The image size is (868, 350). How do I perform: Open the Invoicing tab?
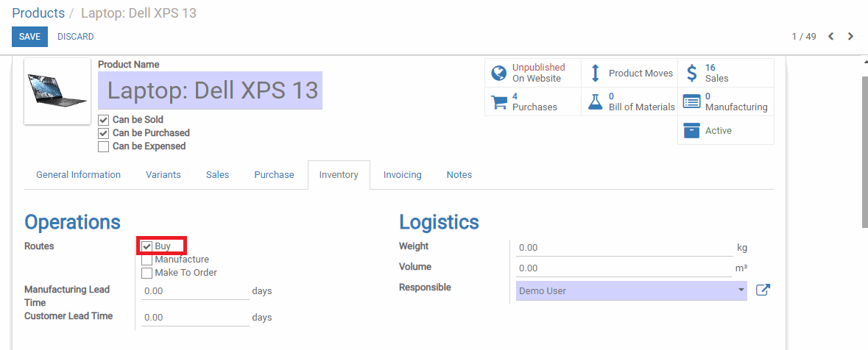pyautogui.click(x=403, y=175)
